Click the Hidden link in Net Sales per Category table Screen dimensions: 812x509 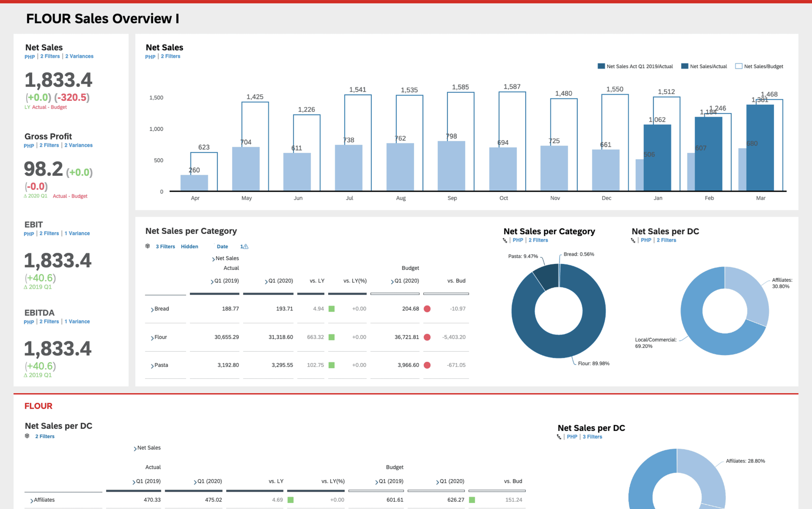point(189,246)
